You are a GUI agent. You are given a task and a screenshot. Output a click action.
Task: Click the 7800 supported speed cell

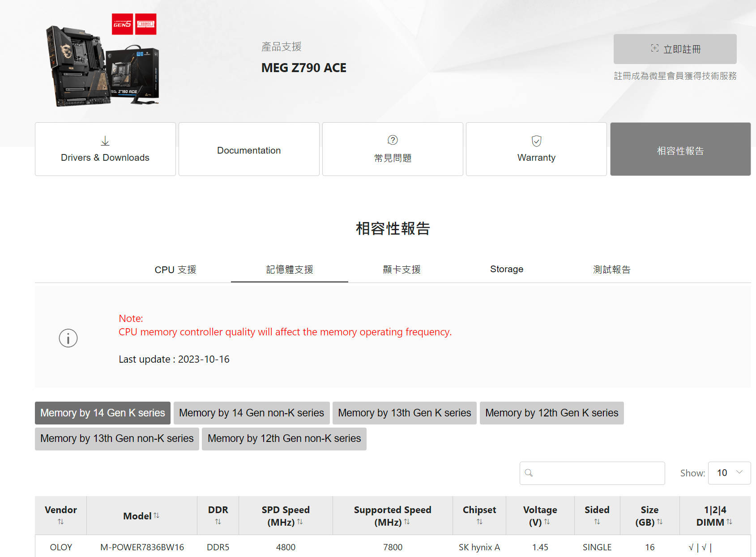[393, 547]
